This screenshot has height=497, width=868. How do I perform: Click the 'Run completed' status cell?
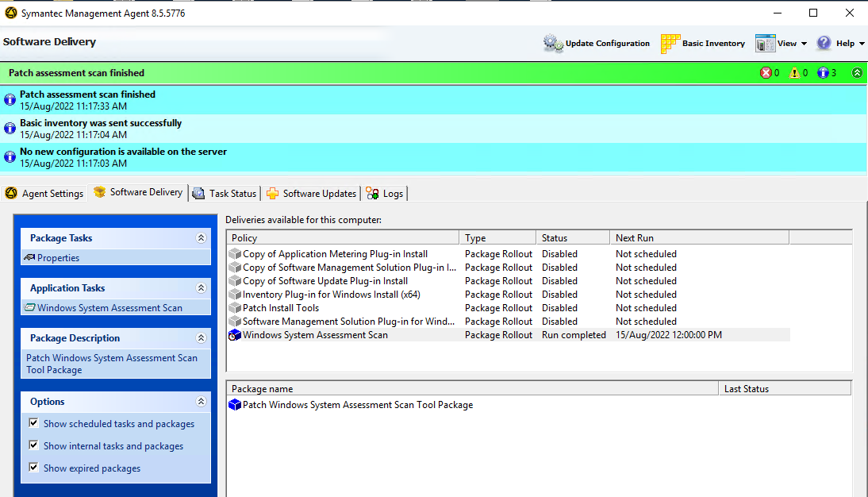pos(574,335)
